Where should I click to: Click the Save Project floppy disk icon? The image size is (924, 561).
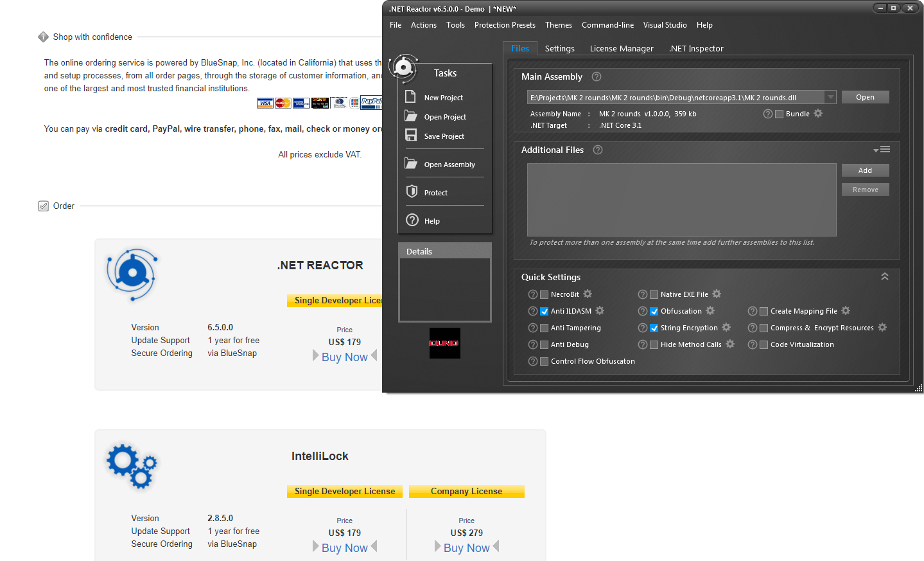411,135
